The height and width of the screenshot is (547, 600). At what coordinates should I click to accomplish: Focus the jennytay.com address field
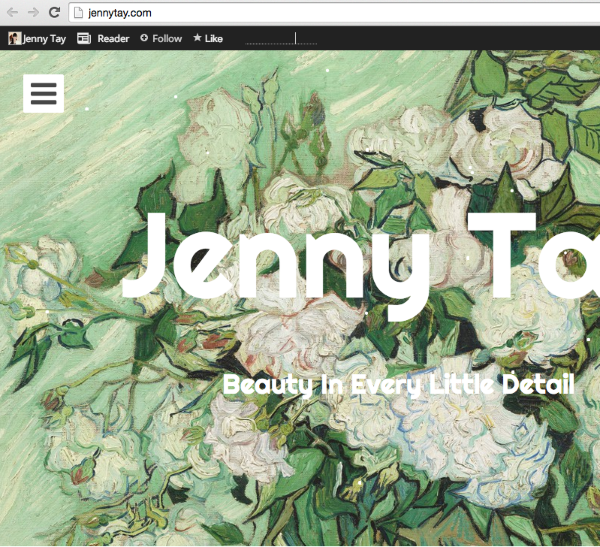coord(300,12)
